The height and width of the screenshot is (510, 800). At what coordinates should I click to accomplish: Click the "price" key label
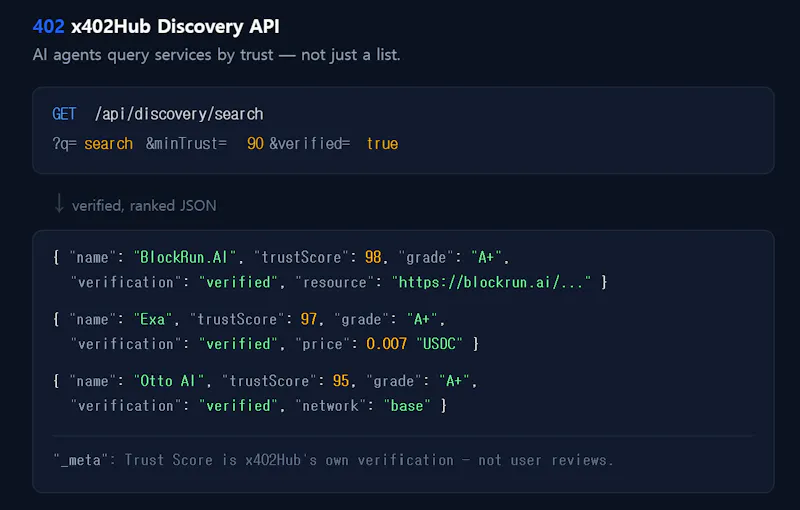tap(322, 344)
